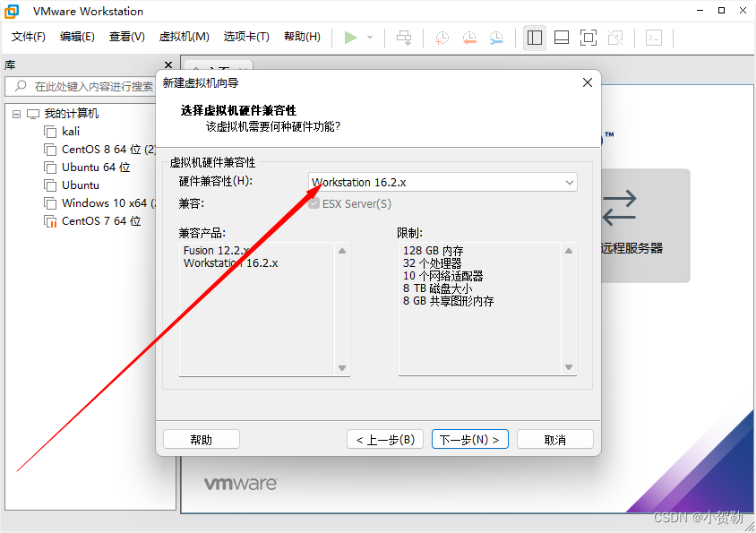
Task: Click the full screen mode icon
Action: [x=588, y=37]
